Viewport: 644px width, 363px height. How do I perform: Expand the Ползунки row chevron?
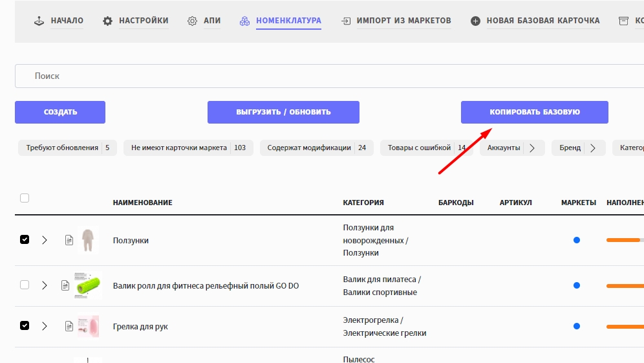[45, 240]
